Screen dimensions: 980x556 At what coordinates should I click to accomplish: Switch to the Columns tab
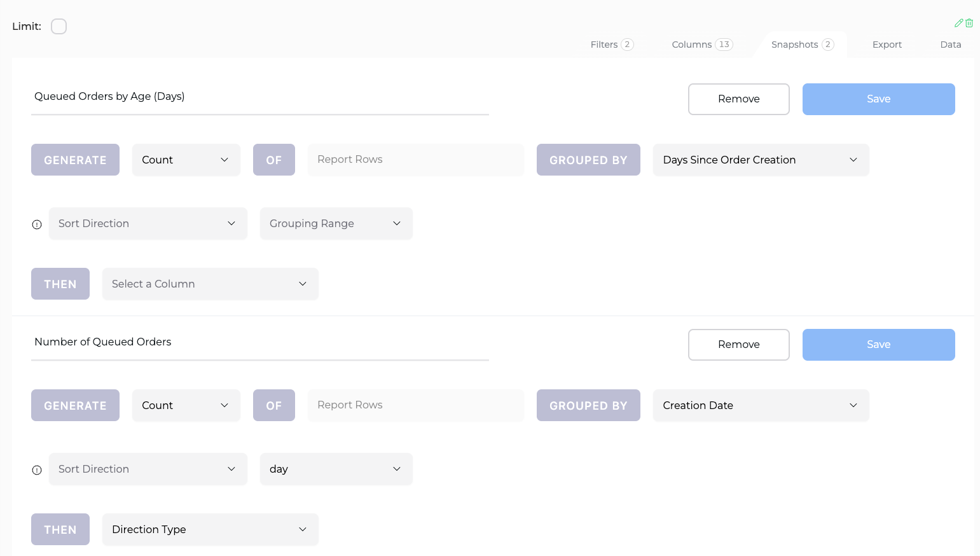(x=702, y=45)
